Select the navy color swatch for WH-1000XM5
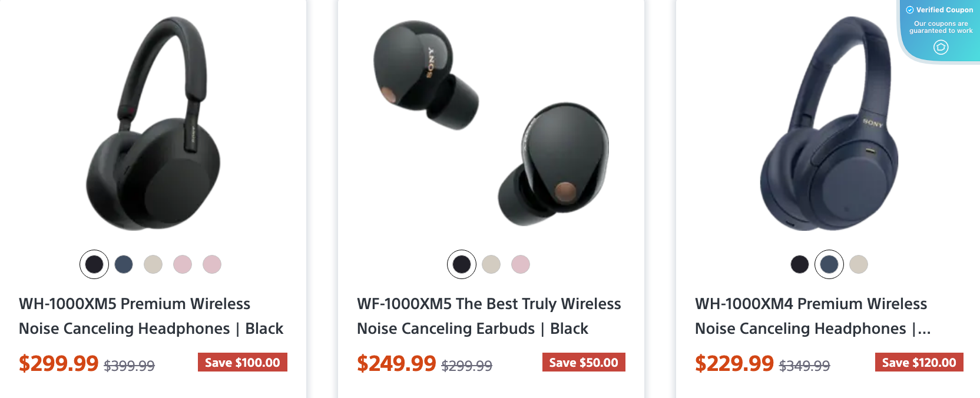The height and width of the screenshot is (398, 980). [124, 264]
